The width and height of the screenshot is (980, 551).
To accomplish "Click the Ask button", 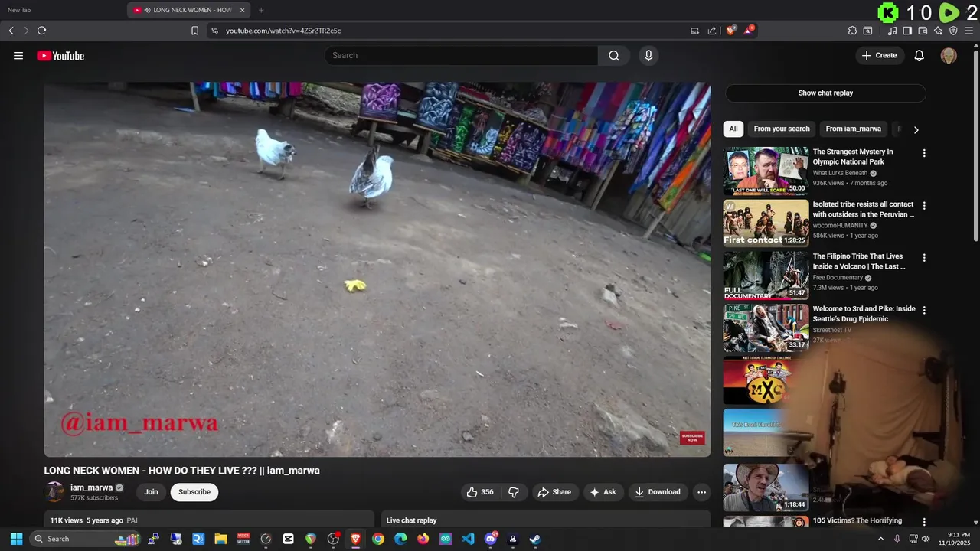I will click(603, 492).
